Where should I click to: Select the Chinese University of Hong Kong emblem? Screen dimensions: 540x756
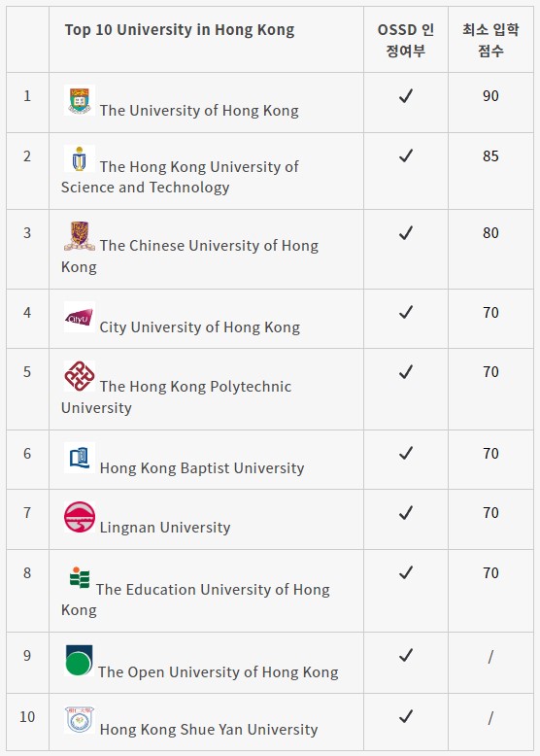point(80,236)
